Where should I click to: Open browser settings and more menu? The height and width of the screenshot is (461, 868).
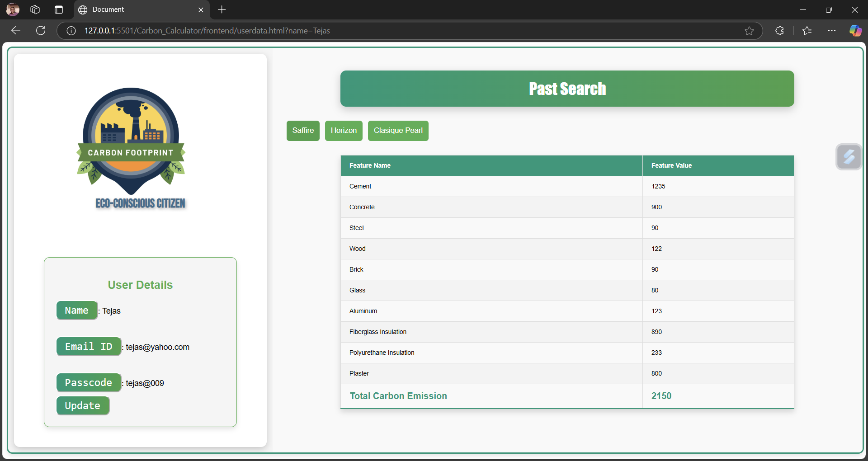click(x=832, y=31)
